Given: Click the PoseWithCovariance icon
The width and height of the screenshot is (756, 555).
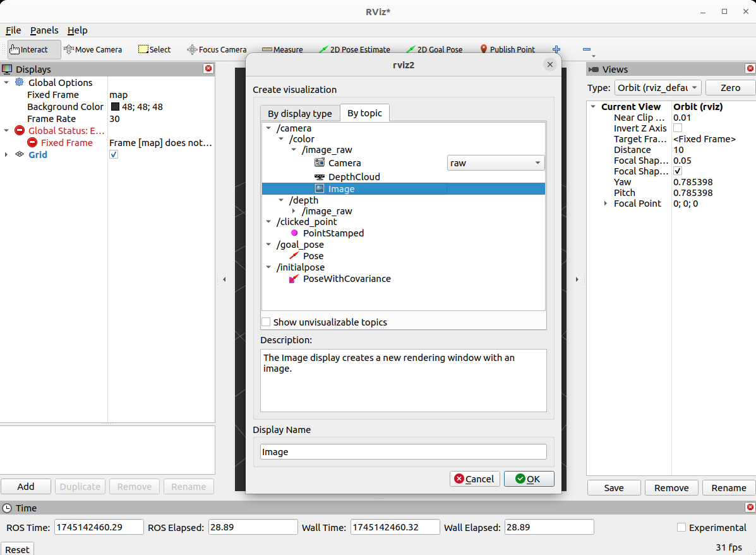Looking at the screenshot, I should tap(294, 279).
